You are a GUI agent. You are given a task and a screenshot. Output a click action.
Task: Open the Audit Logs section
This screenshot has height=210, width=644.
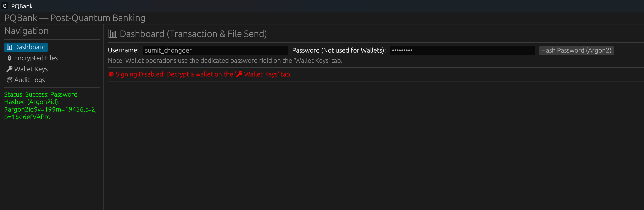[29, 80]
